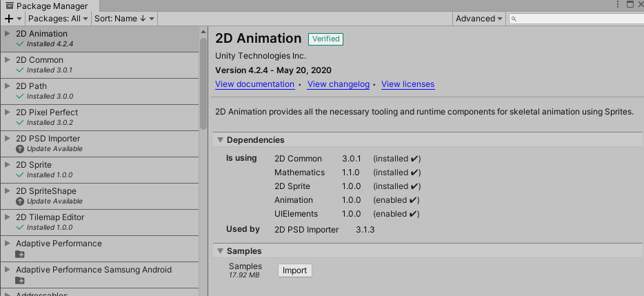Click the add package plus icon
Image resolution: width=644 pixels, height=296 pixels.
9,19
